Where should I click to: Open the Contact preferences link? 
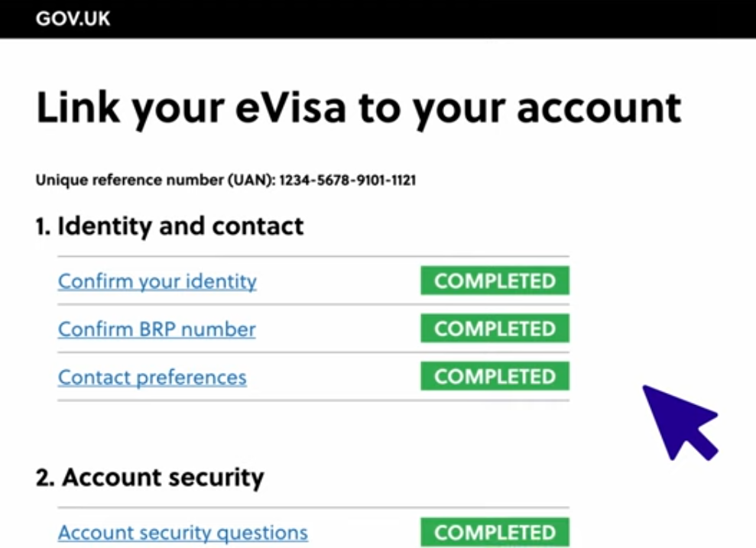coord(152,378)
